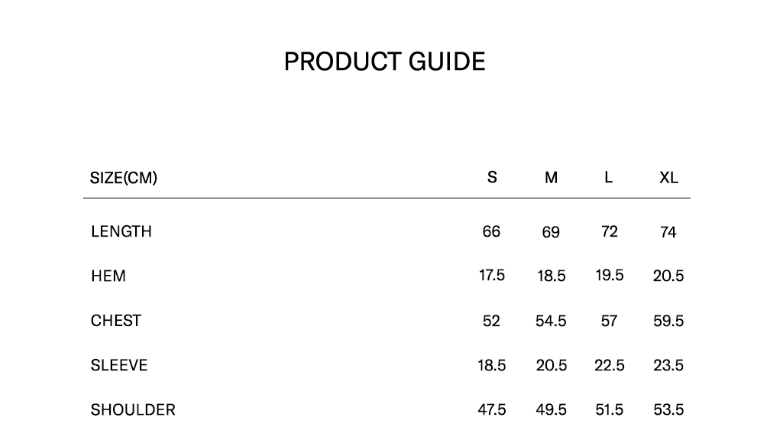763x439 pixels.
Task: Click the SLEEVE row label
Action: [x=119, y=366]
